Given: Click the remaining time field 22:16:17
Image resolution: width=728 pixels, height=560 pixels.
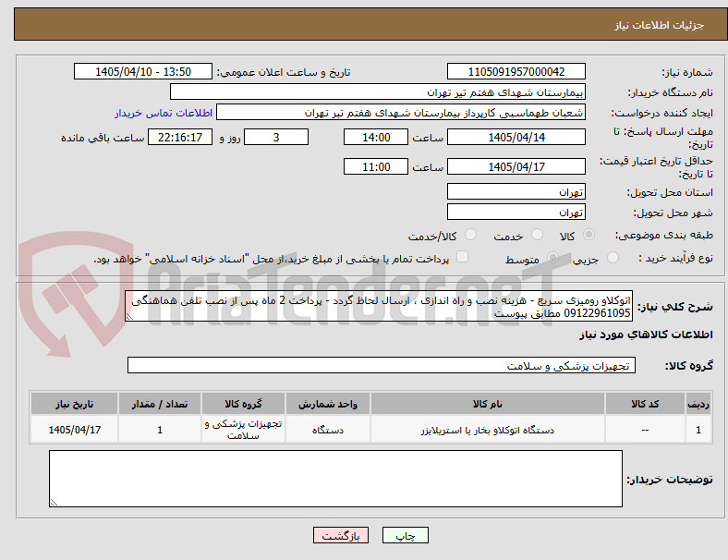Looking at the screenshot, I should 180,137.
